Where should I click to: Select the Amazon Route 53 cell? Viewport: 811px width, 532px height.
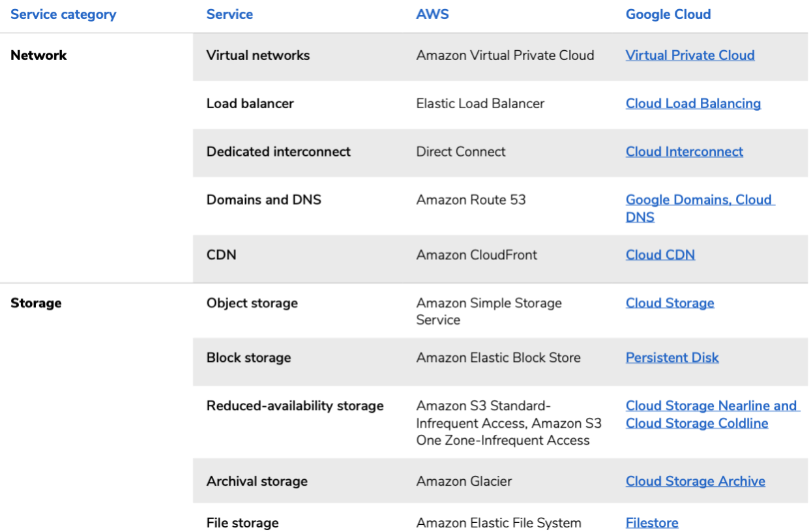471,200
